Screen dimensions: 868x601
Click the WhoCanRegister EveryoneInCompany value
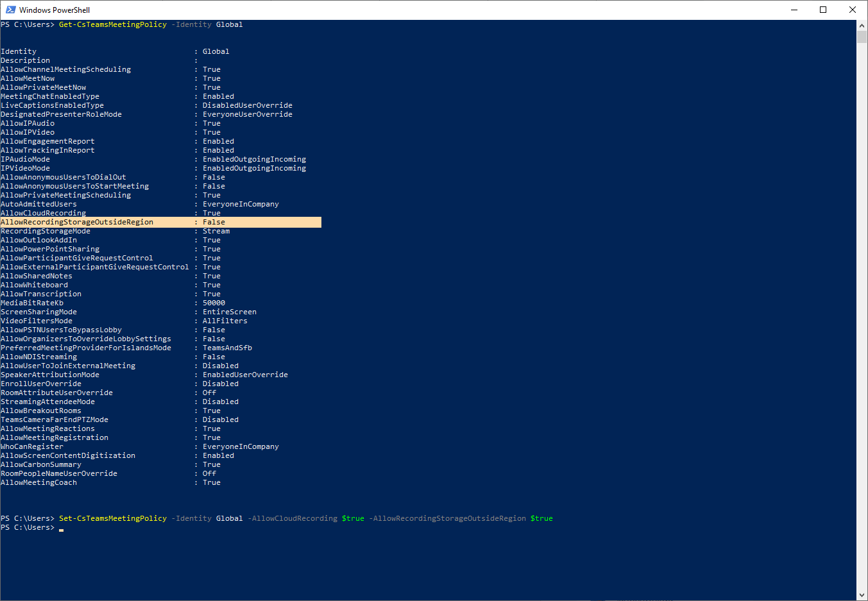pyautogui.click(x=241, y=446)
